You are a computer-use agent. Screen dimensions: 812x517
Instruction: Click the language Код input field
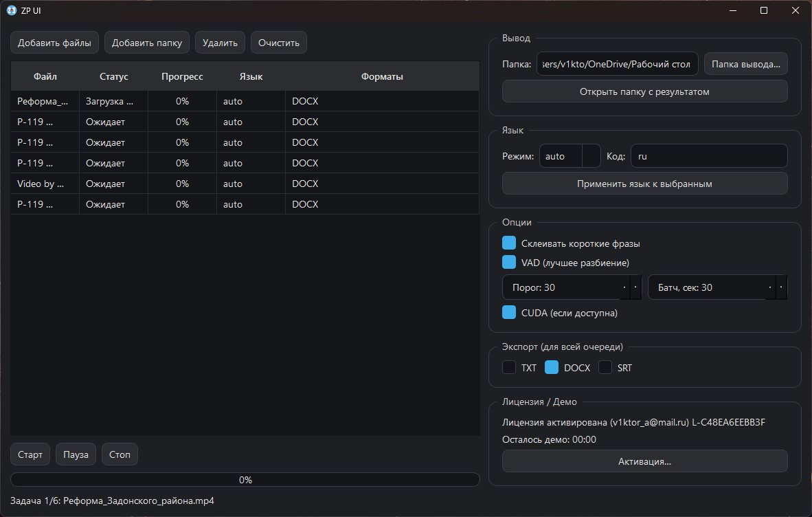tap(709, 156)
